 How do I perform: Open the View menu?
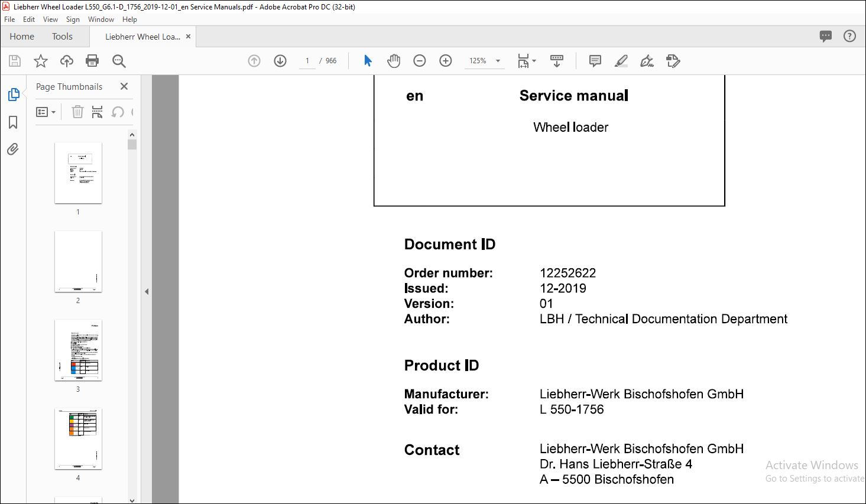(51, 19)
